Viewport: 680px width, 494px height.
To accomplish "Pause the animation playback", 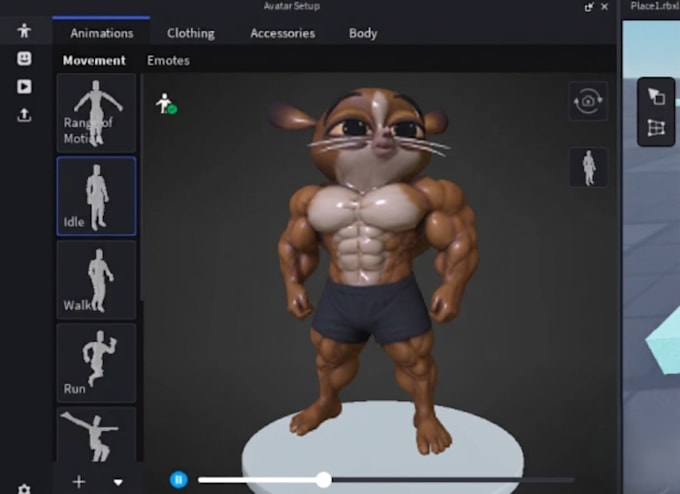I will click(178, 480).
